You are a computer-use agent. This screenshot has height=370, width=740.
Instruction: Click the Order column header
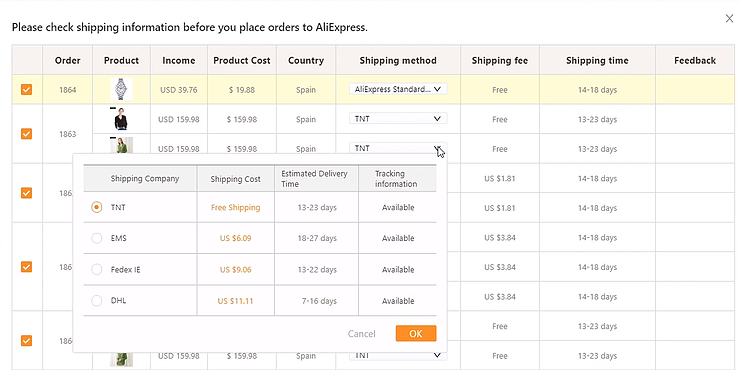click(67, 60)
